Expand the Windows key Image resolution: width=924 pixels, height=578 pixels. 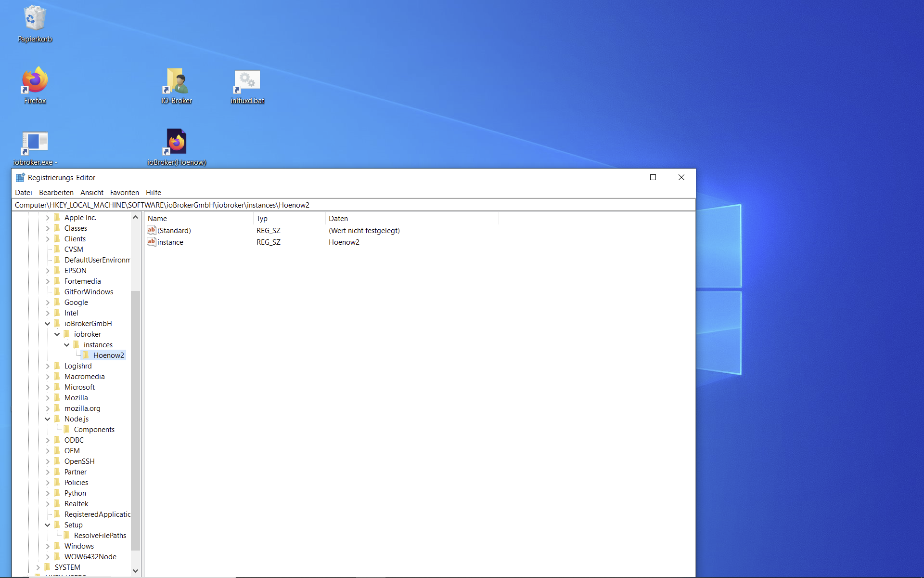[x=48, y=546]
